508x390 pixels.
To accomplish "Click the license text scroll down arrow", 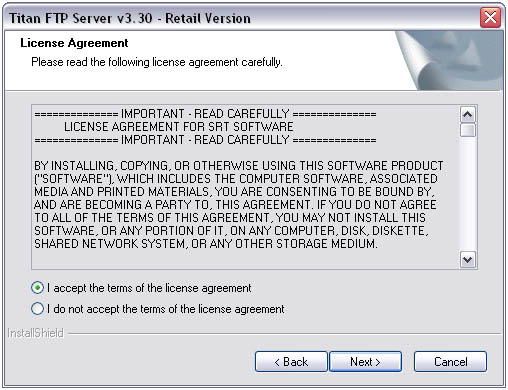I will 467,260.
